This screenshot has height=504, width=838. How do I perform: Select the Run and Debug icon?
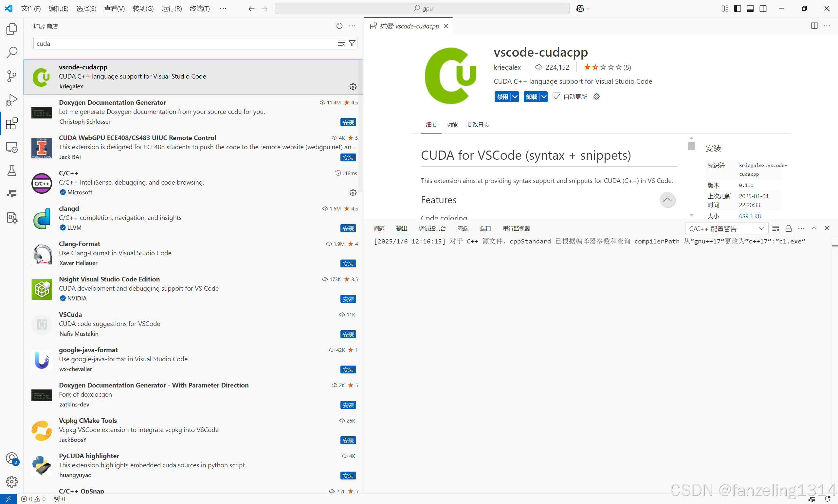(12, 99)
